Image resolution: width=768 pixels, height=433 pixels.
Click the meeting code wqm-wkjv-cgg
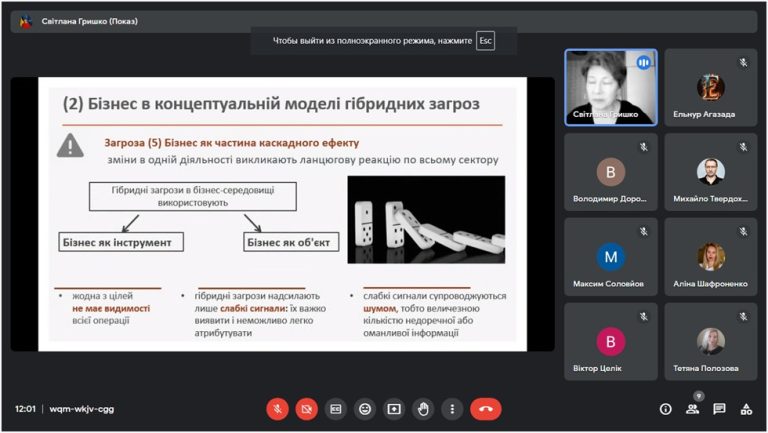(x=81, y=409)
